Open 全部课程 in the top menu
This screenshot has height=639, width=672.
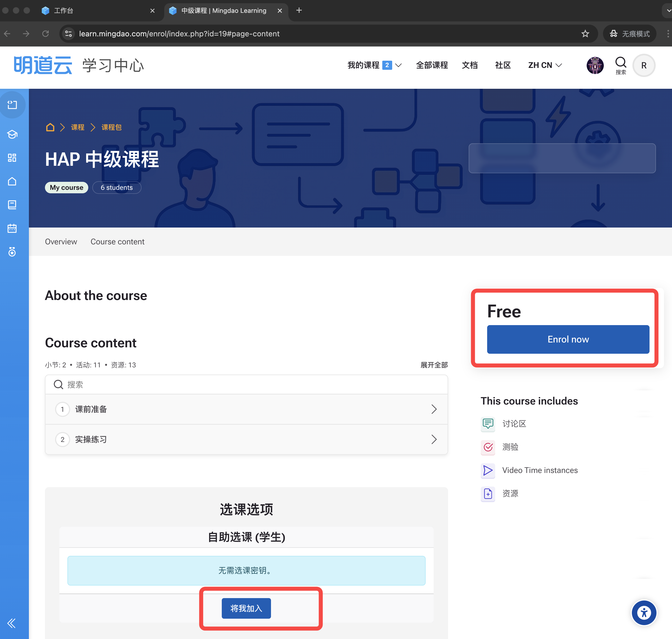point(432,65)
